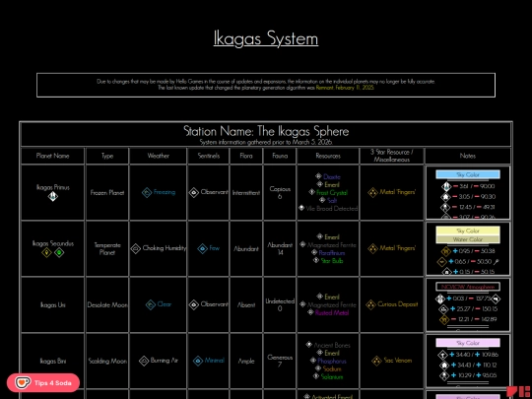Click the Fauna column header
Screen dimensions: 532x399
pyautogui.click(x=280, y=156)
